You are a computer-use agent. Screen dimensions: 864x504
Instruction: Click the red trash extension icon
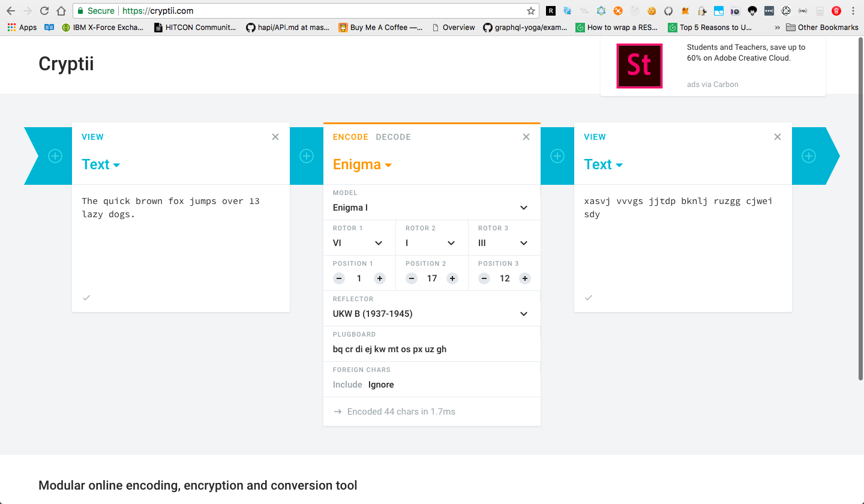836,11
